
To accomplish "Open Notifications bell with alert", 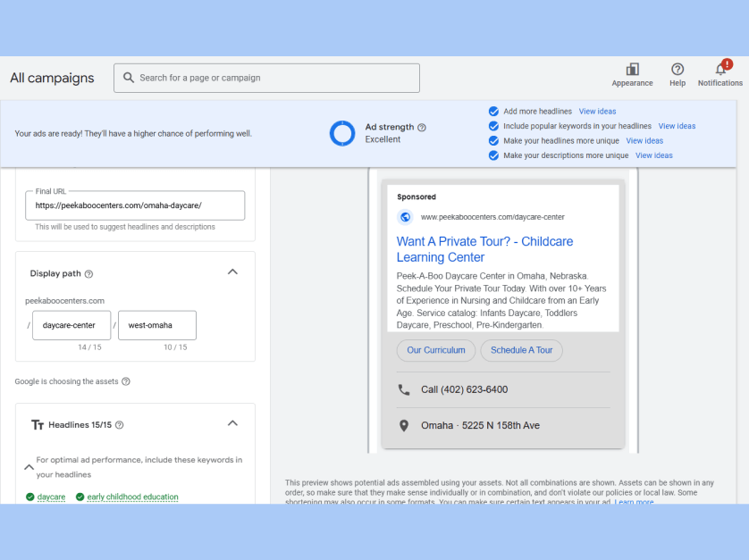I will [720, 70].
